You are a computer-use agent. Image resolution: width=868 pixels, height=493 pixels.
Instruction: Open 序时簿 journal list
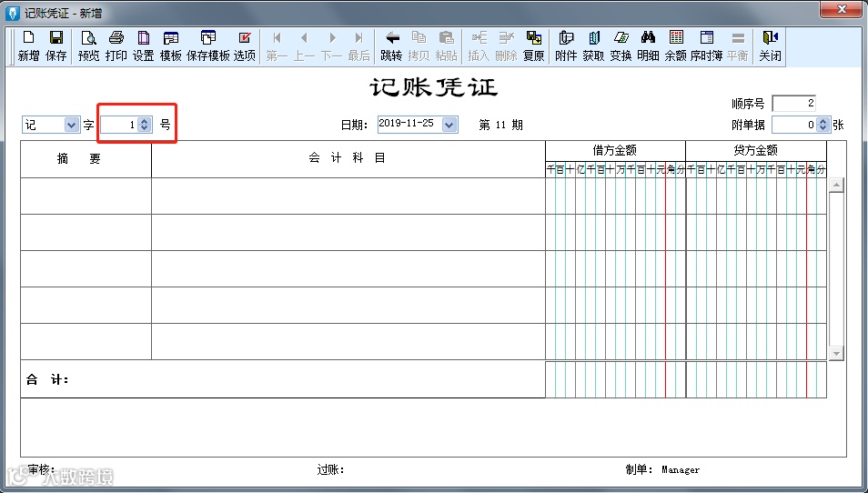click(x=706, y=45)
